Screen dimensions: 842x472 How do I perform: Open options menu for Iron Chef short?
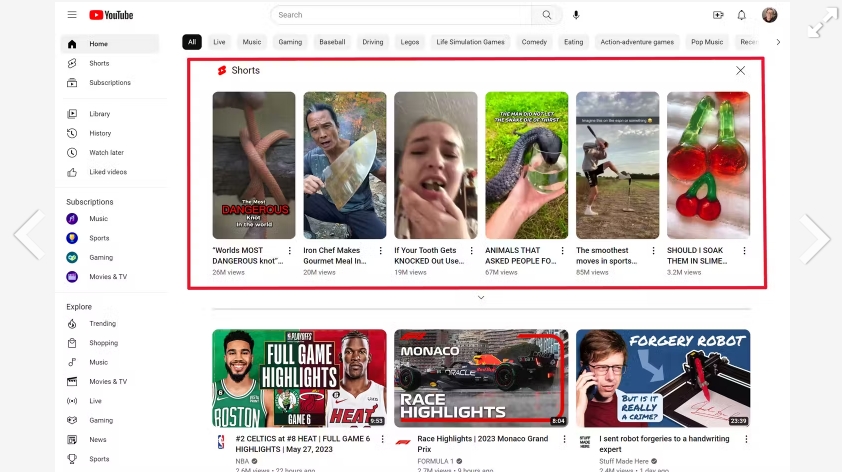pos(380,251)
